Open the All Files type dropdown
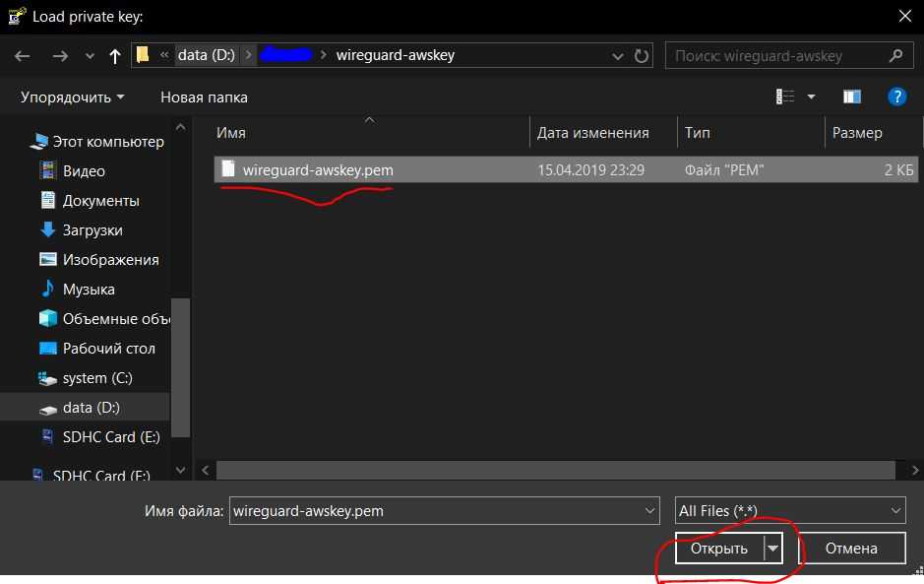 [x=789, y=510]
